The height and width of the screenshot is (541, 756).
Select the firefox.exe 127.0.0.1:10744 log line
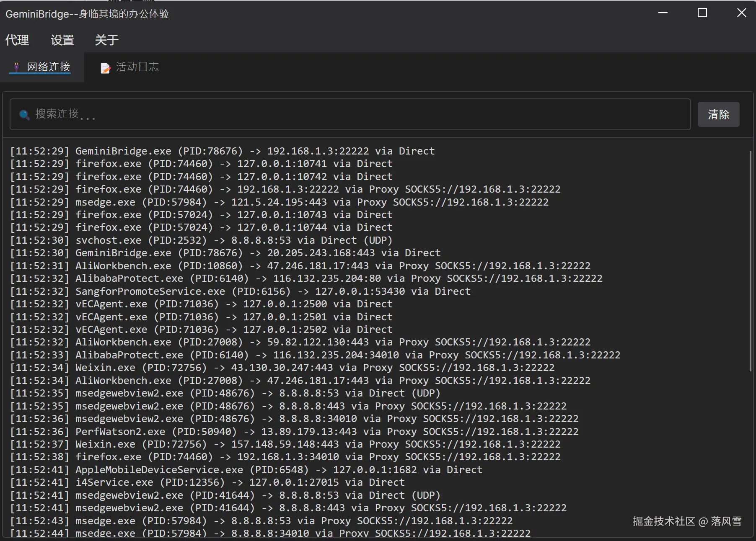202,227
